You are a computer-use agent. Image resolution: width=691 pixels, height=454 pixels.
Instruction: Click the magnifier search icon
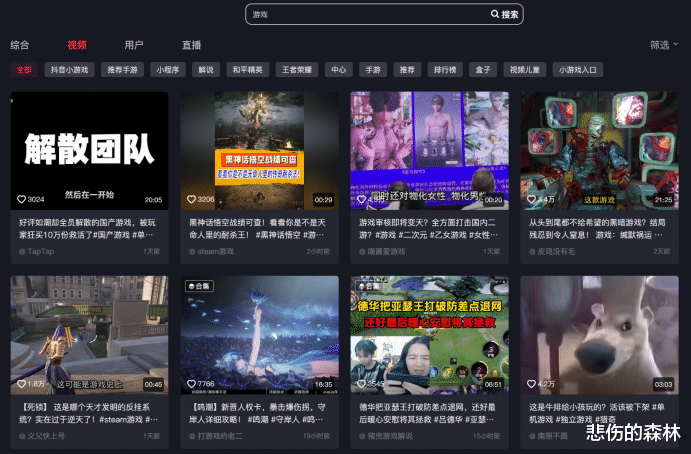tap(495, 14)
